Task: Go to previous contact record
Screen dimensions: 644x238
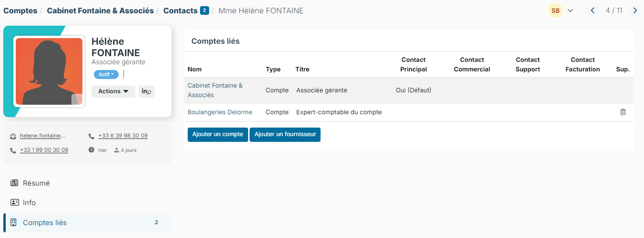Action: [593, 10]
